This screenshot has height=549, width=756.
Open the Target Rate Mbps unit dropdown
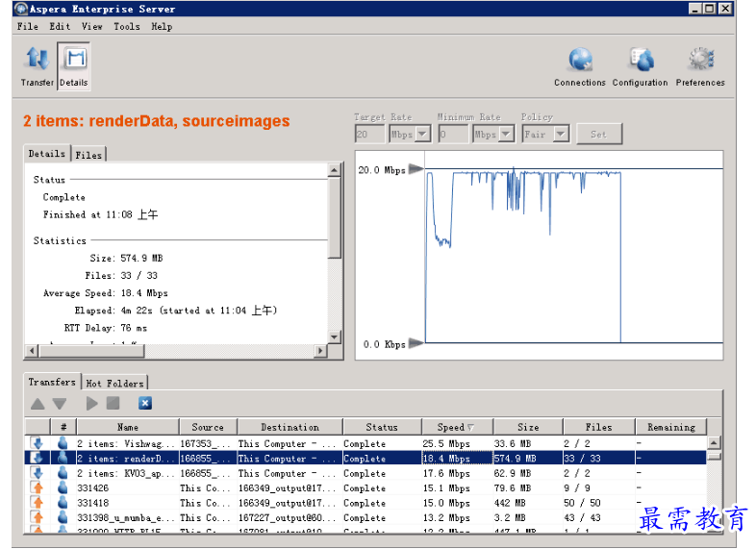point(422,134)
